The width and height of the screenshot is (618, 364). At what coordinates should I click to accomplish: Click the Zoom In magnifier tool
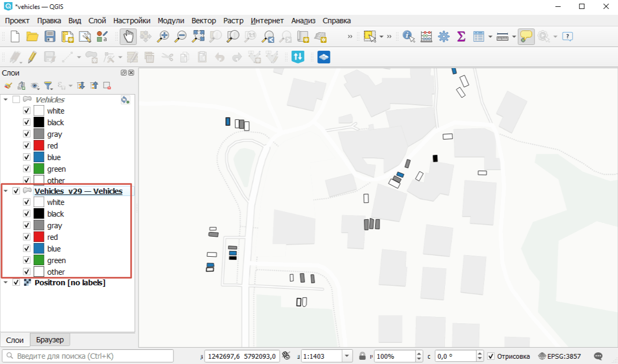pos(163,36)
